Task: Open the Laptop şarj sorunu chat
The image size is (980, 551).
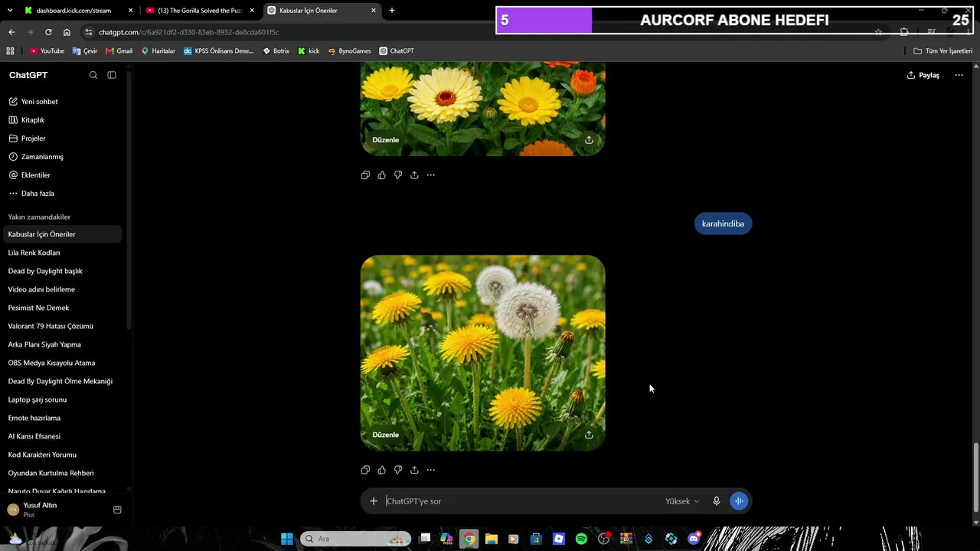Action: tap(61, 399)
